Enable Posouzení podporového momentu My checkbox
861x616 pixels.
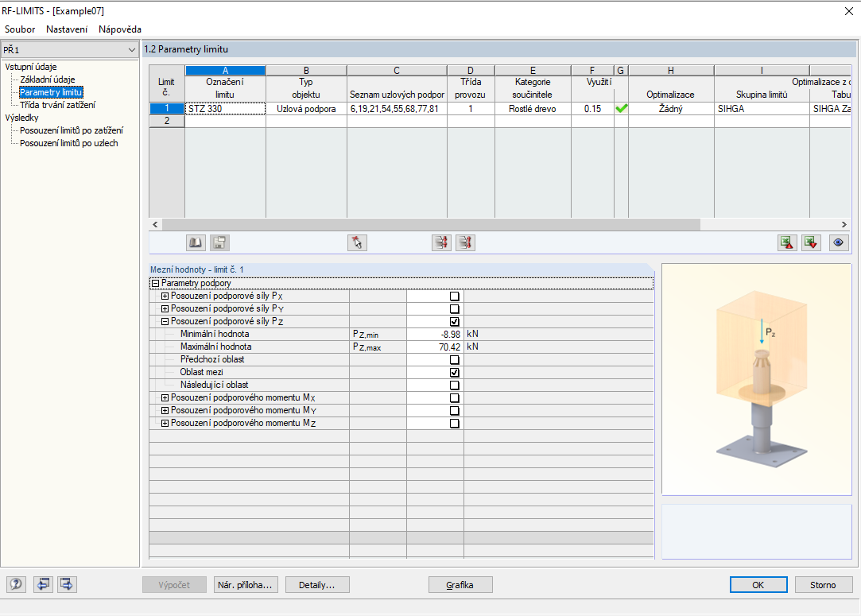coord(454,410)
